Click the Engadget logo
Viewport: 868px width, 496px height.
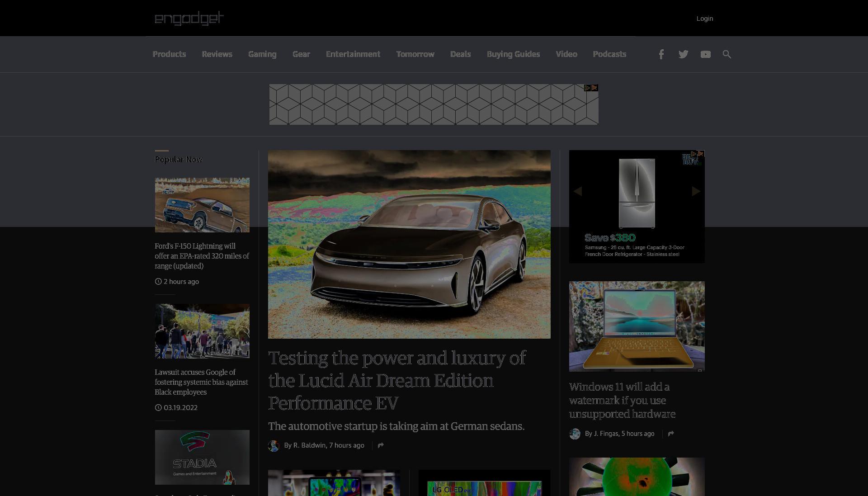point(189,18)
